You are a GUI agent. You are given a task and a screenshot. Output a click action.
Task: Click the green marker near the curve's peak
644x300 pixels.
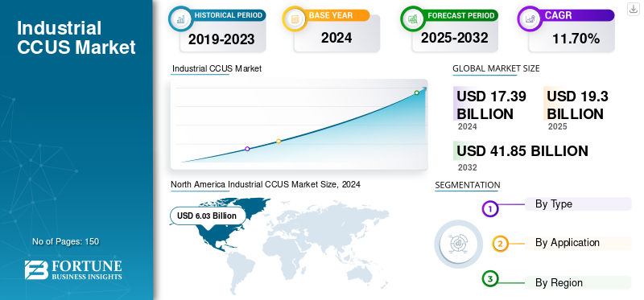pyautogui.click(x=416, y=92)
